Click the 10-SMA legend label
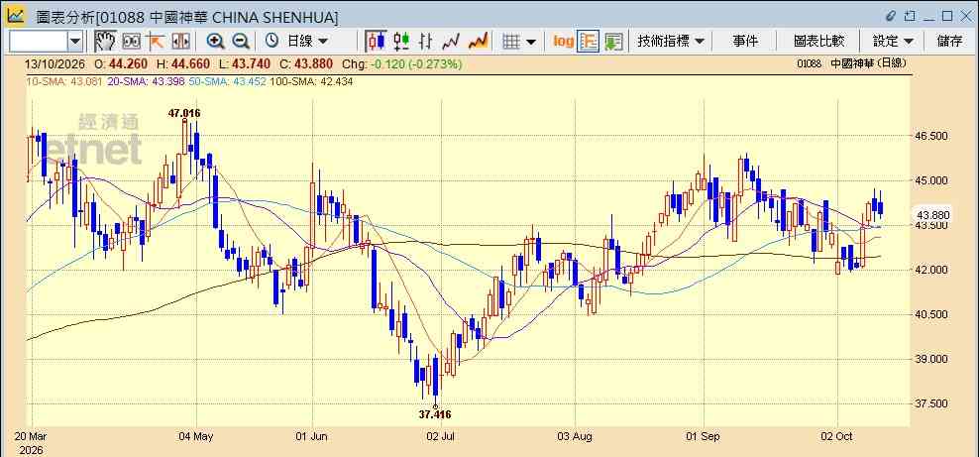Viewport: 980px width, 457px height. [x=64, y=81]
